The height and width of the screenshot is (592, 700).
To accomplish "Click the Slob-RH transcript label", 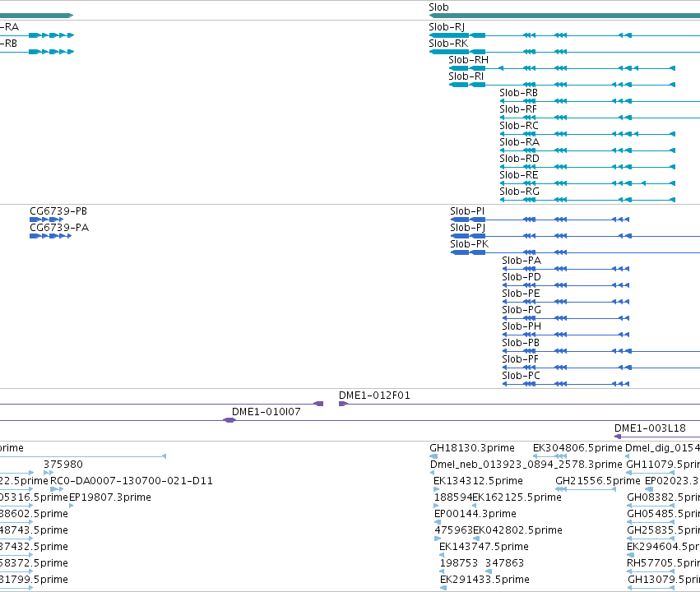I will [x=468, y=60].
